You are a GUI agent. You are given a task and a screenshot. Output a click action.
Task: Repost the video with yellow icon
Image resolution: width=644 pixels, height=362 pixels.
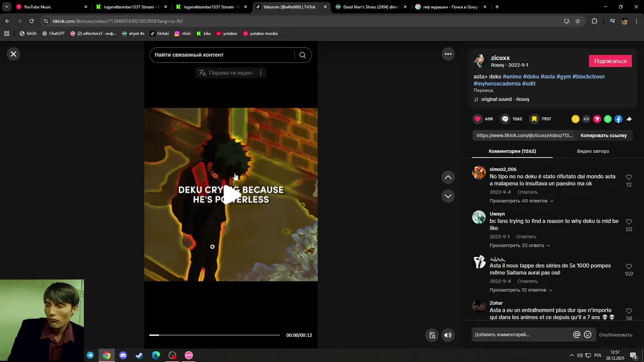tap(576, 119)
